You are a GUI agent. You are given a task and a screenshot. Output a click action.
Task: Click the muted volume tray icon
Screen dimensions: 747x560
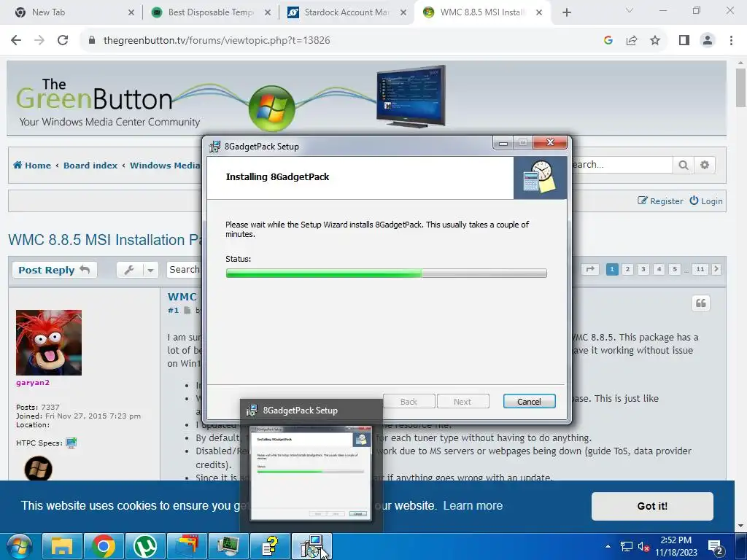(643, 547)
